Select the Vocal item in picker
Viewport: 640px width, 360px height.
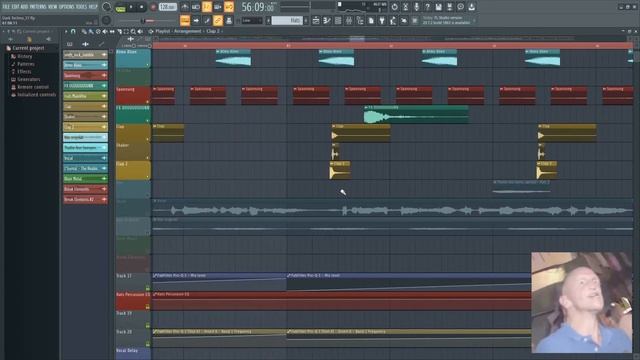coord(85,158)
